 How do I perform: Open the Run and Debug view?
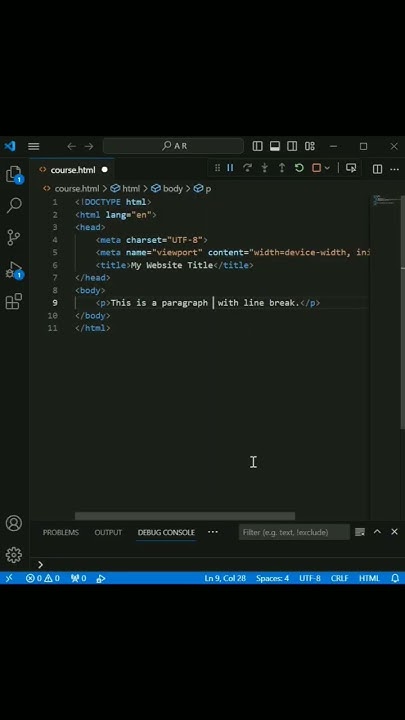(x=14, y=270)
